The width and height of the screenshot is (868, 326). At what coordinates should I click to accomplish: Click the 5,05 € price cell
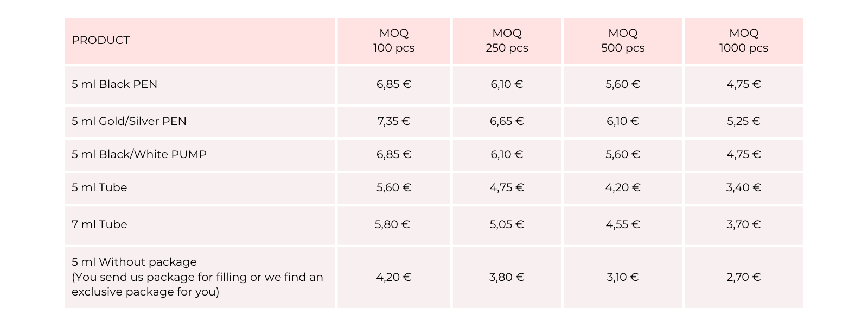click(x=507, y=224)
